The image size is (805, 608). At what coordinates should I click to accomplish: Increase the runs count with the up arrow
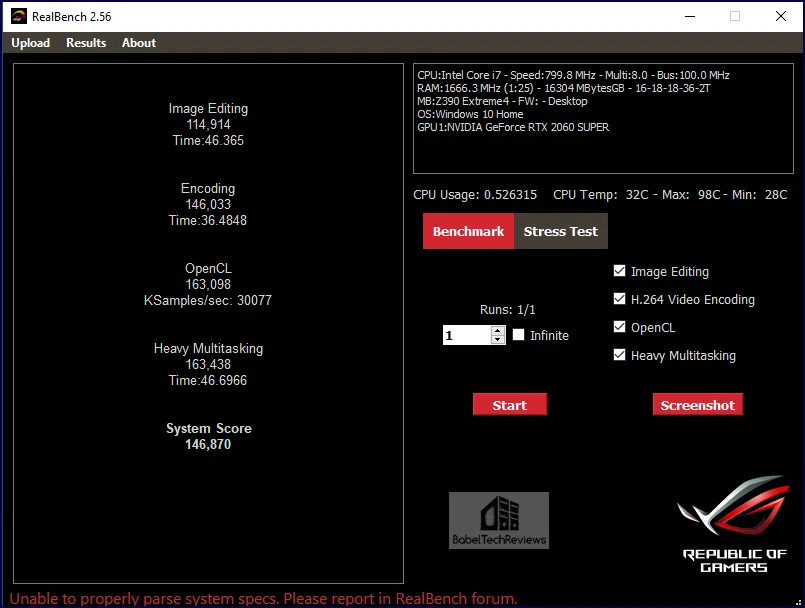(x=497, y=331)
